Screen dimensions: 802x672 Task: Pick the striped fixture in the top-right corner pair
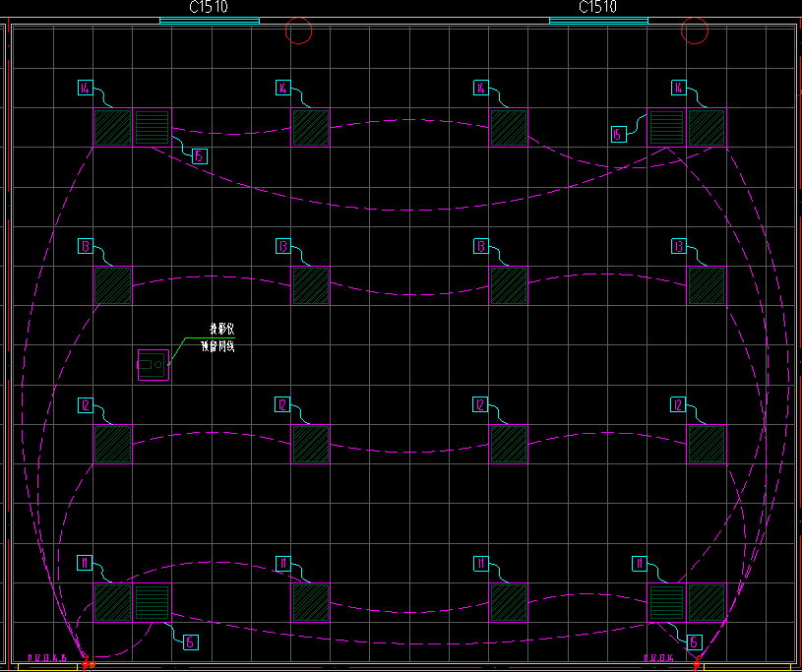(x=666, y=127)
